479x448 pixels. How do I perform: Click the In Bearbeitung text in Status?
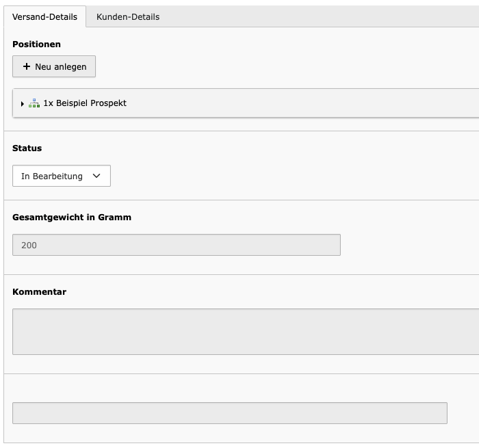pos(52,176)
